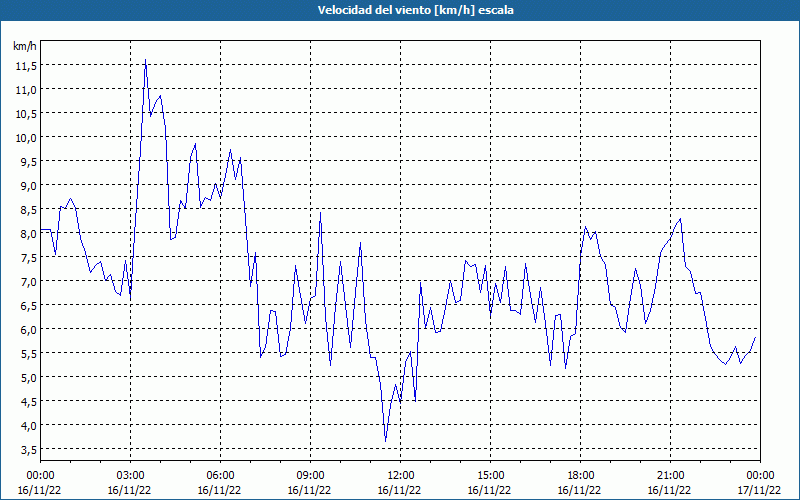Select the 10,5 y-axis value
The height and width of the screenshot is (500, 800).
click(26, 113)
